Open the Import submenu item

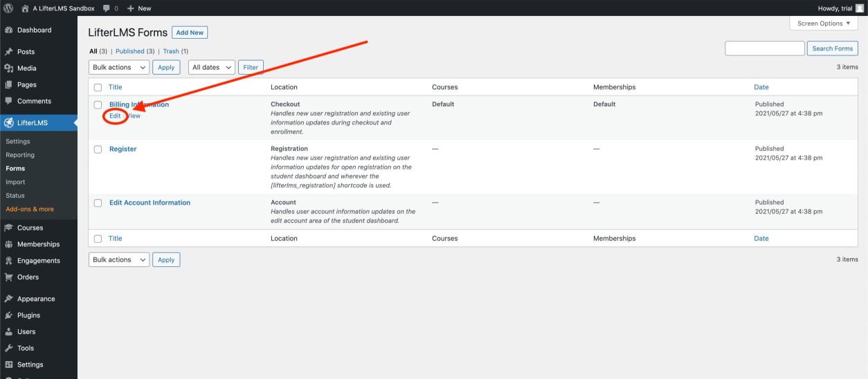click(x=15, y=182)
